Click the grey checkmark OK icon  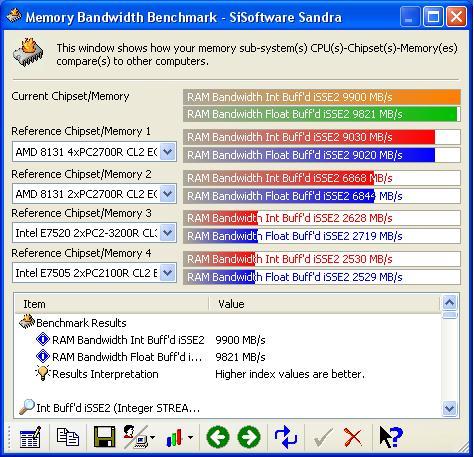click(323, 437)
